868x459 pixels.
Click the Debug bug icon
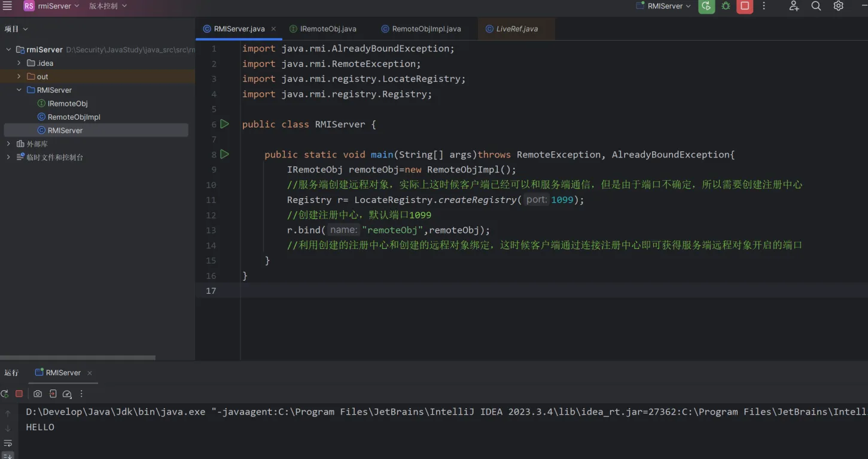coord(726,6)
